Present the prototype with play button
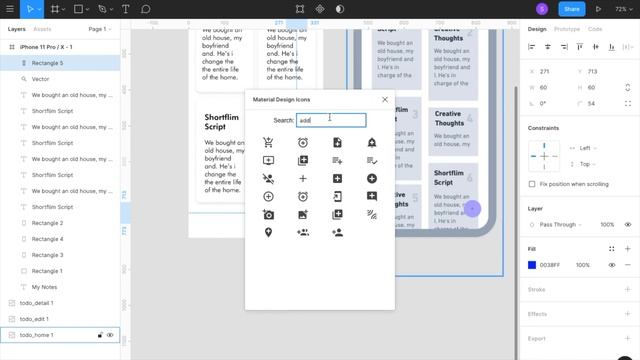640x360 pixels. pos(598,9)
